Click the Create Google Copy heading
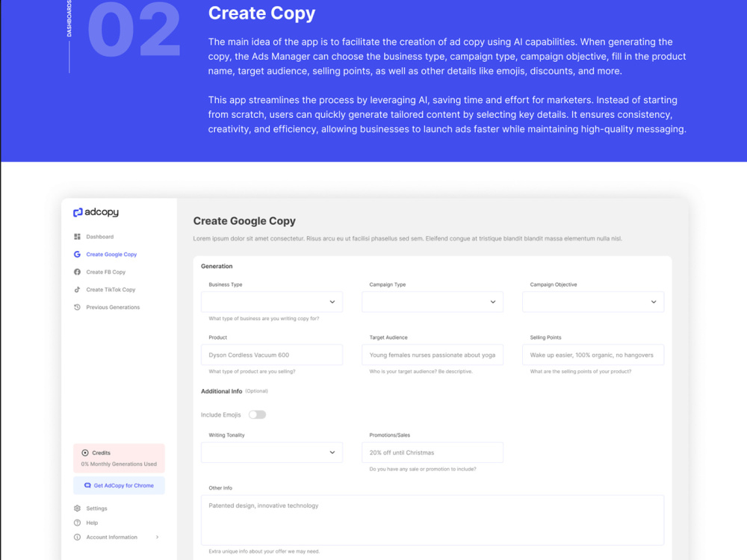Screen dimensions: 747x560 [244, 221]
